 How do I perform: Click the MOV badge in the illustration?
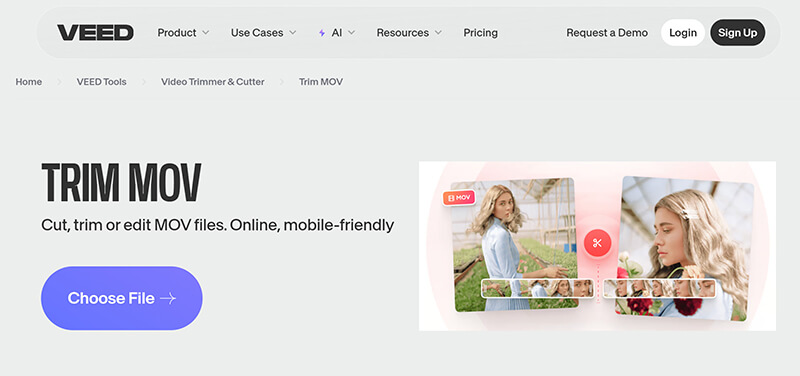point(459,198)
